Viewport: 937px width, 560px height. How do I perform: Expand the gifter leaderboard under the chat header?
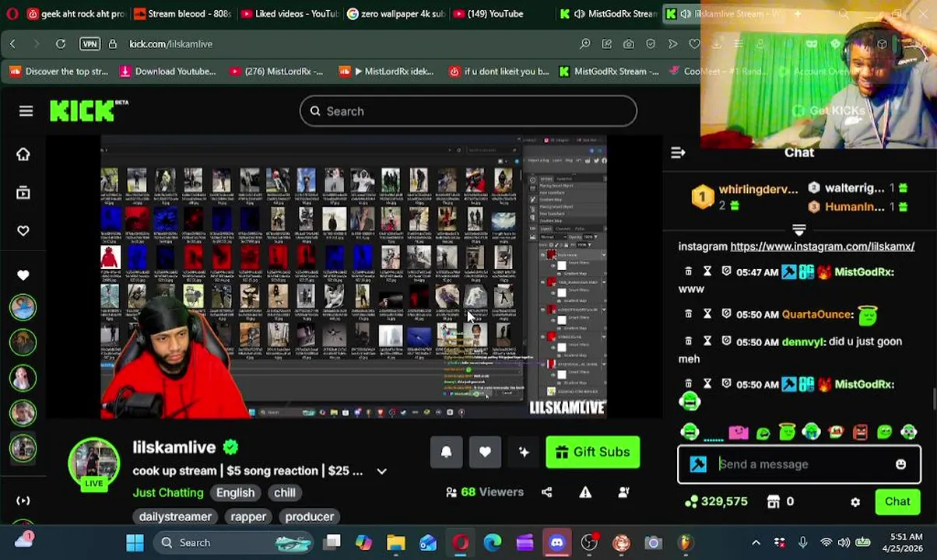pyautogui.click(x=798, y=230)
